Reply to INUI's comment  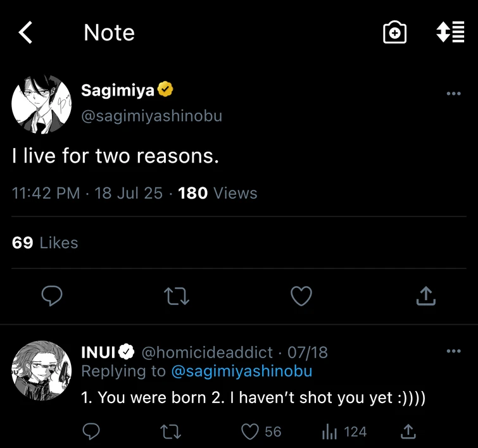(x=92, y=432)
